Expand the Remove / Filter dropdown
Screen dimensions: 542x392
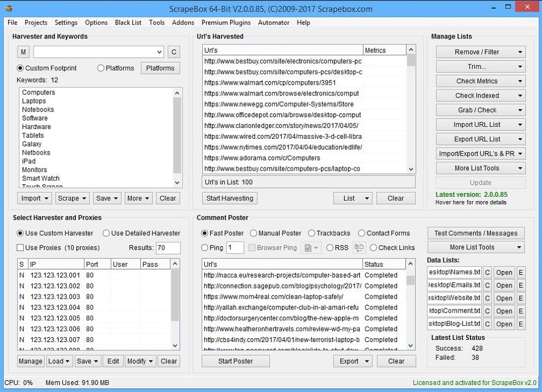(480, 52)
